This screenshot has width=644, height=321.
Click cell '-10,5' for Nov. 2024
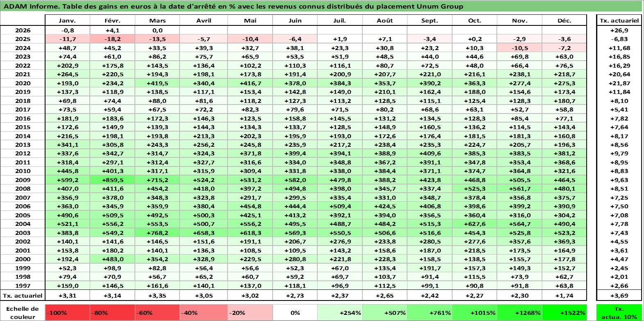point(520,48)
